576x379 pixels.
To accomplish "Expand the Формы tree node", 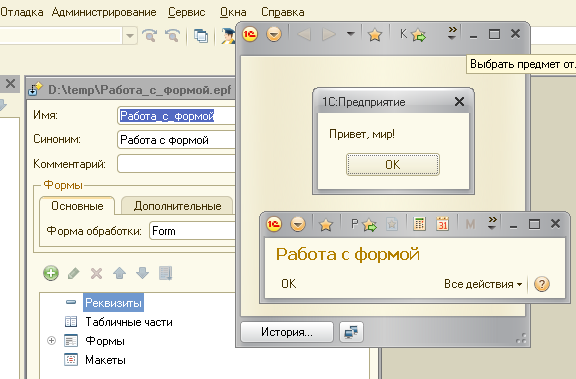I will [x=51, y=341].
